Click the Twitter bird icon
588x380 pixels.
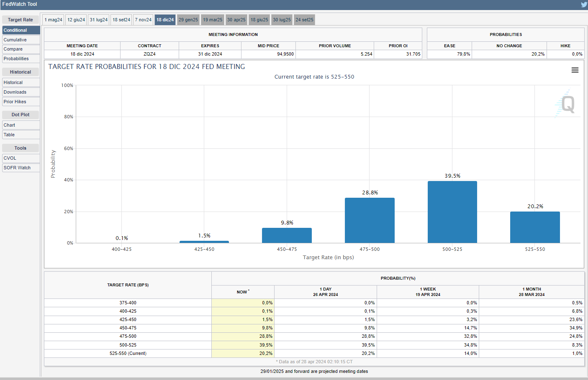584,5
